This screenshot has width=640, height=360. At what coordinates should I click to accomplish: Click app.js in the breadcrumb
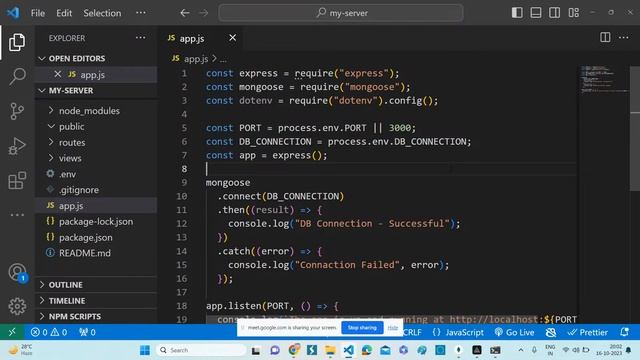(x=196, y=59)
